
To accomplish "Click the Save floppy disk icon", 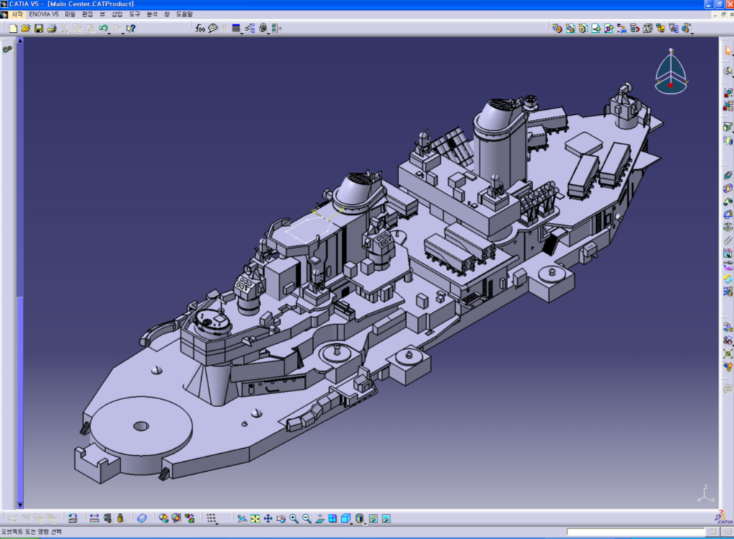I will click(x=39, y=28).
